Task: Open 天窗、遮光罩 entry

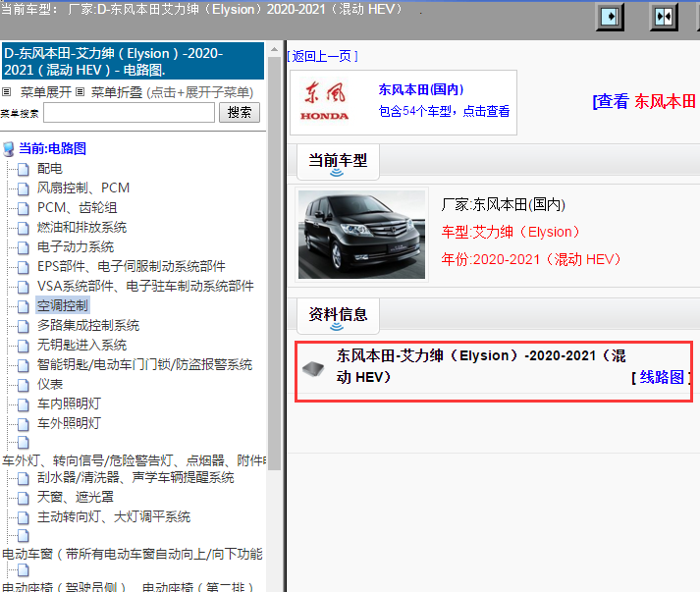Action: (75, 498)
